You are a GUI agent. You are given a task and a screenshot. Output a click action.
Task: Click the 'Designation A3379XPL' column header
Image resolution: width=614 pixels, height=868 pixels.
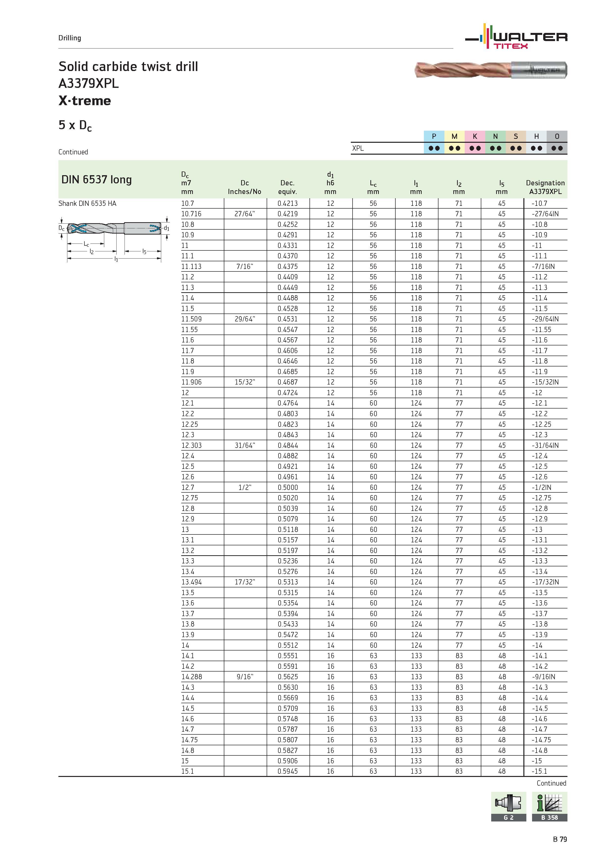pos(545,187)
